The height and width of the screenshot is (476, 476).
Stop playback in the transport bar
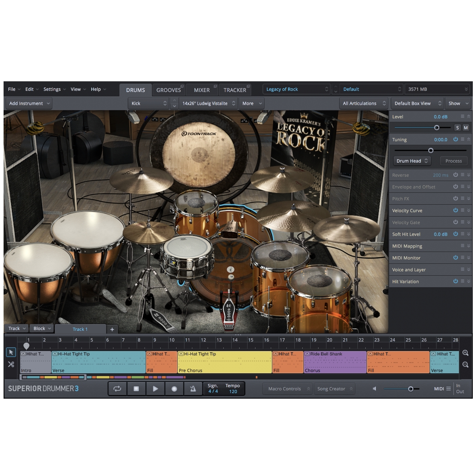pos(136,389)
